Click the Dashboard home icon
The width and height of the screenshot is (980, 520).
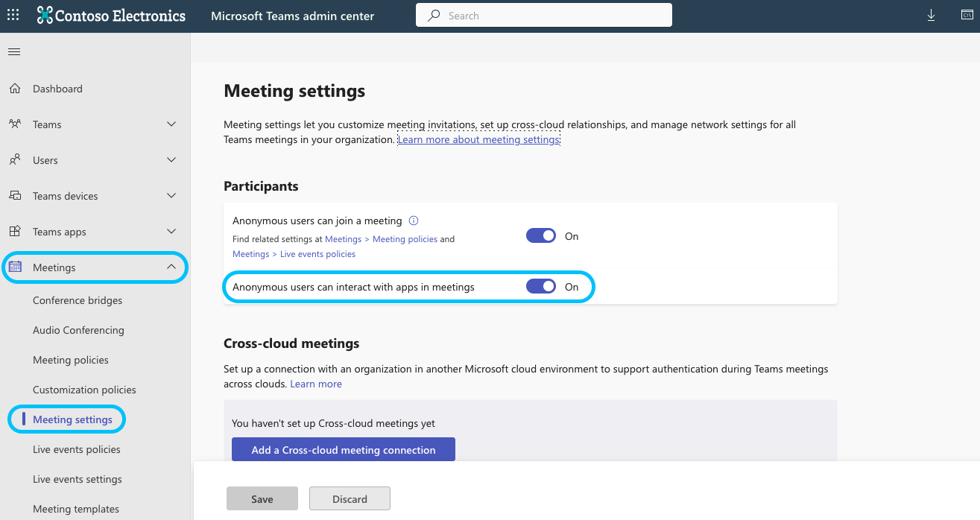(15, 89)
